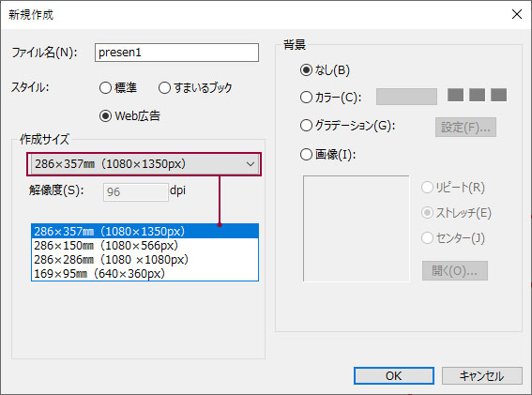The width and height of the screenshot is (532, 395).
Task: Click the first small gray color square
Action: (455, 95)
